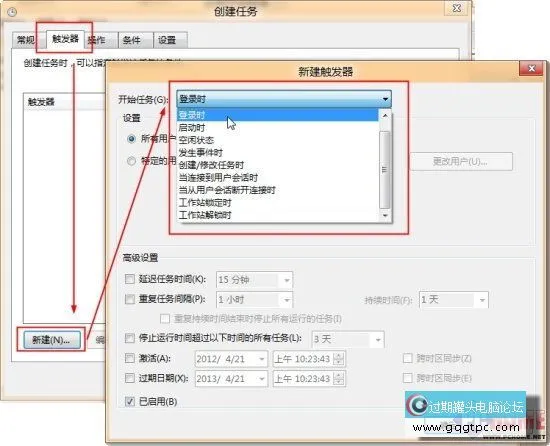Switch to the 常规 tab
The width and height of the screenshot is (550, 446).
click(x=27, y=40)
